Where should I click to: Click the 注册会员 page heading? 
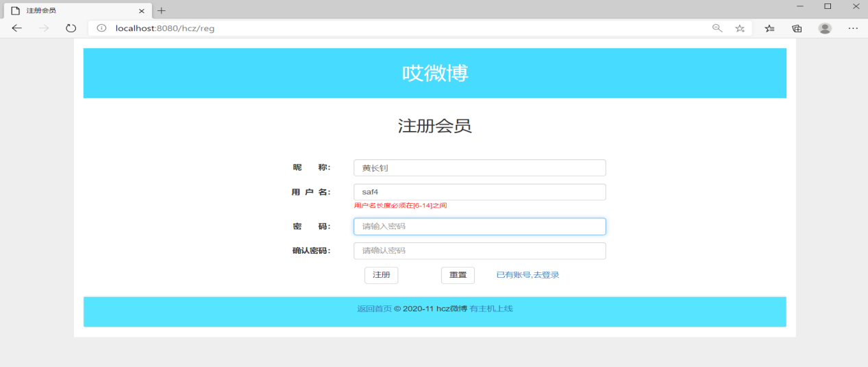tap(435, 126)
